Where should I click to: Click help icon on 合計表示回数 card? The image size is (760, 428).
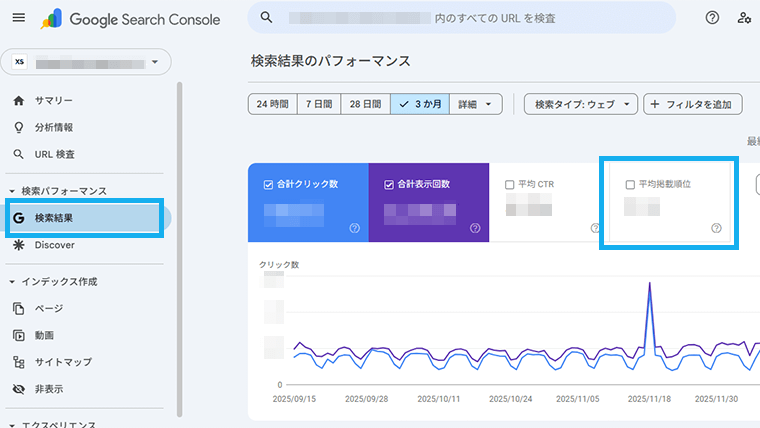coord(475,228)
